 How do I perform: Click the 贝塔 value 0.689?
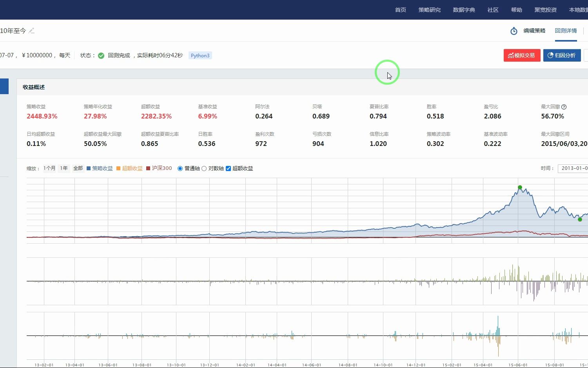tap(321, 116)
